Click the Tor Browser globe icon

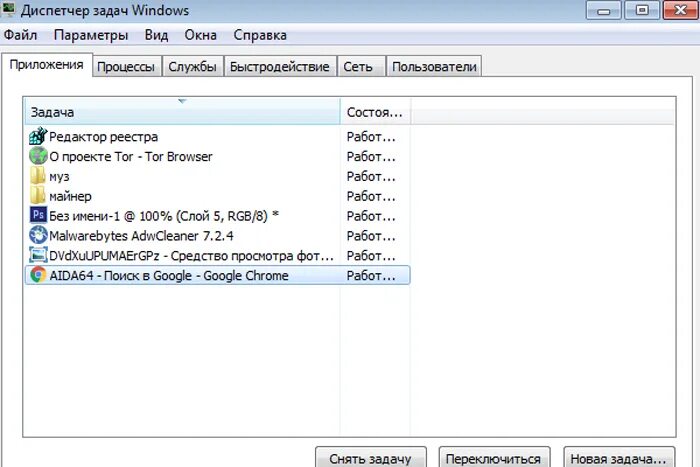tap(38, 156)
